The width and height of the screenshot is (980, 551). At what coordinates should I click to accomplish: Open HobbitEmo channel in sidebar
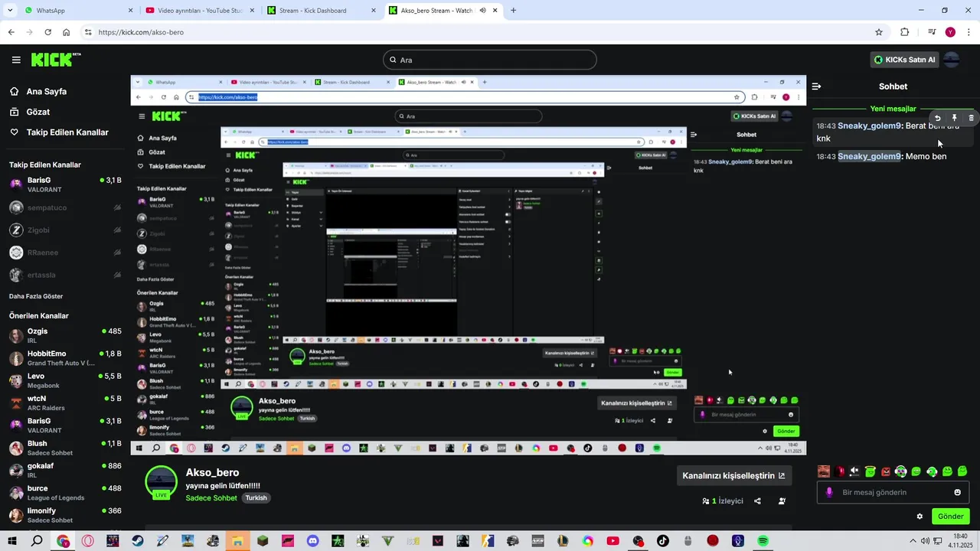coord(65,358)
